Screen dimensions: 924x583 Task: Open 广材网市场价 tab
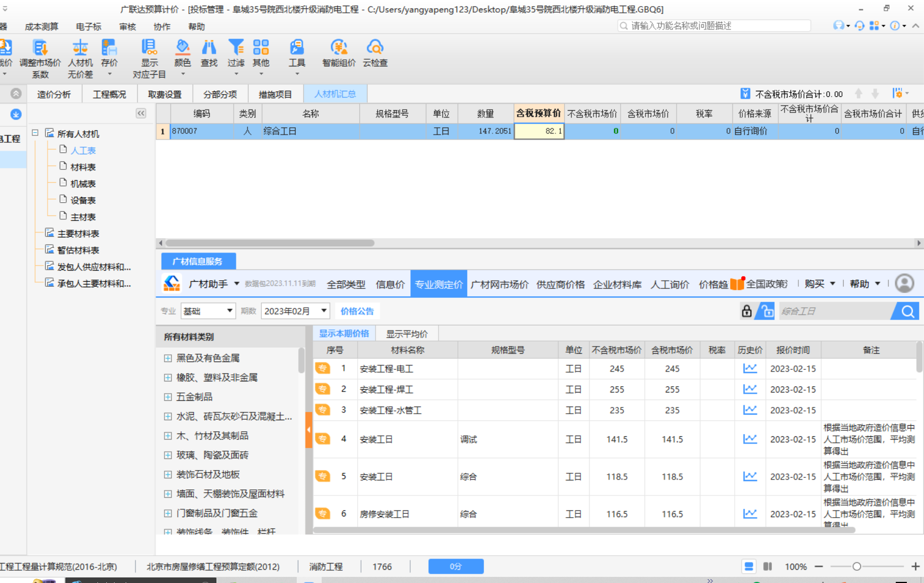tap(499, 284)
